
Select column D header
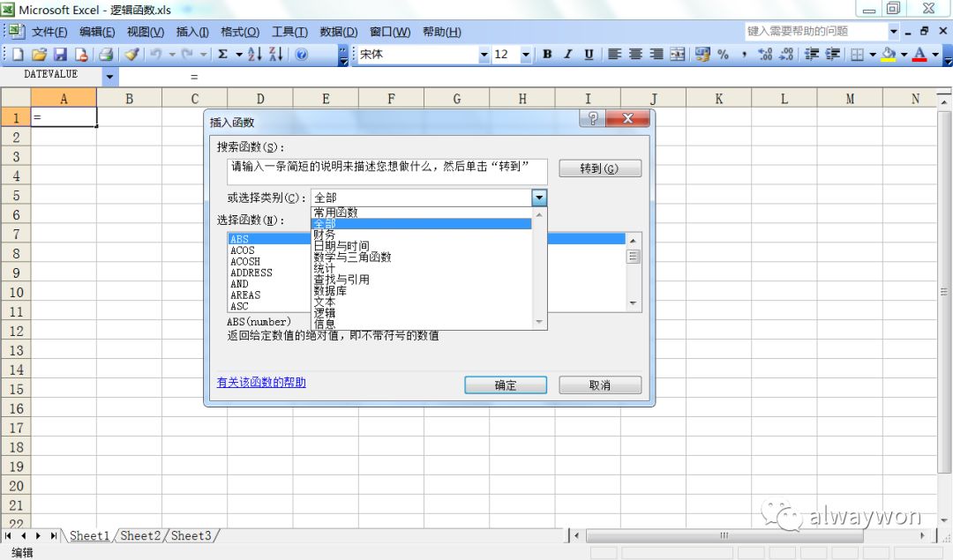(x=260, y=99)
